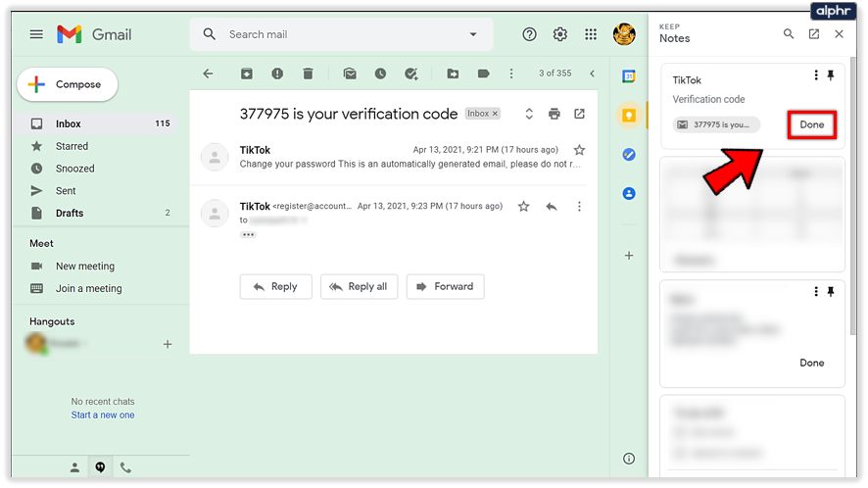Click Join a meeting

tap(88, 289)
